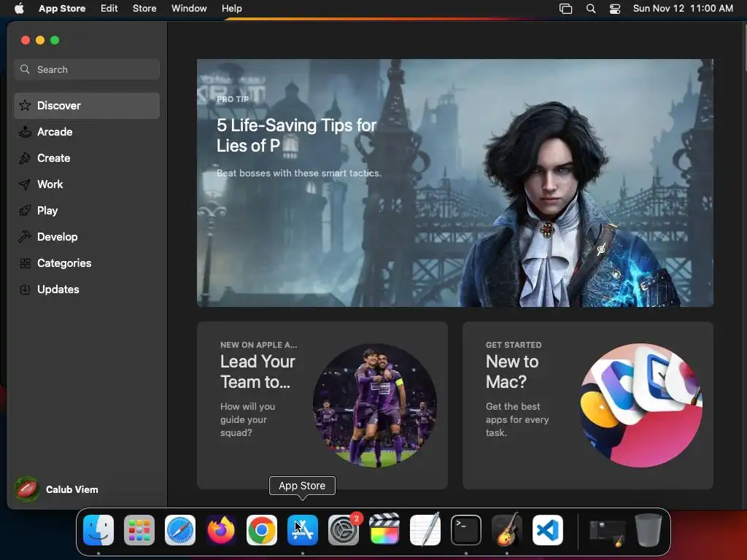Open TextEdit from the Dock
The height and width of the screenshot is (560, 747).
pyautogui.click(x=425, y=530)
